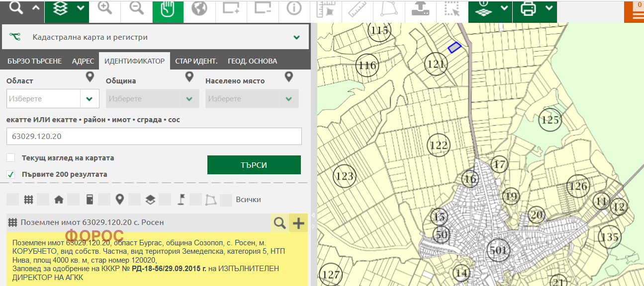Click the identifier input field

[x=154, y=136]
